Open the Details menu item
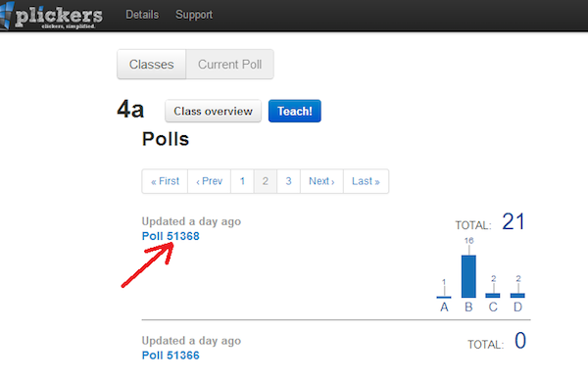 142,15
